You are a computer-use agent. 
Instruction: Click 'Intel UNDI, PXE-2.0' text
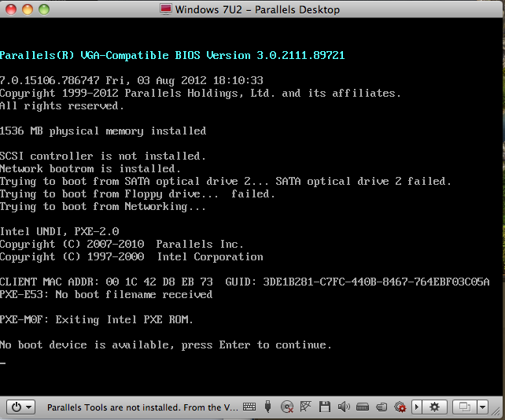tap(60, 231)
